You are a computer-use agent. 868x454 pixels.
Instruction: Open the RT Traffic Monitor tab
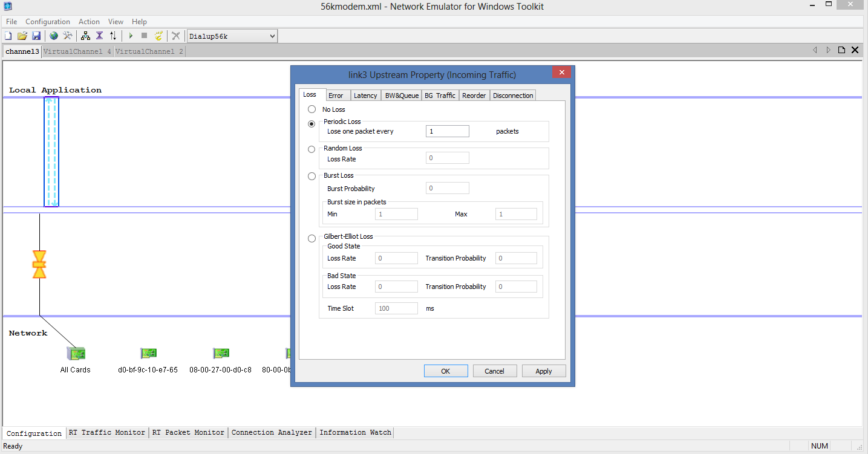[107, 432]
